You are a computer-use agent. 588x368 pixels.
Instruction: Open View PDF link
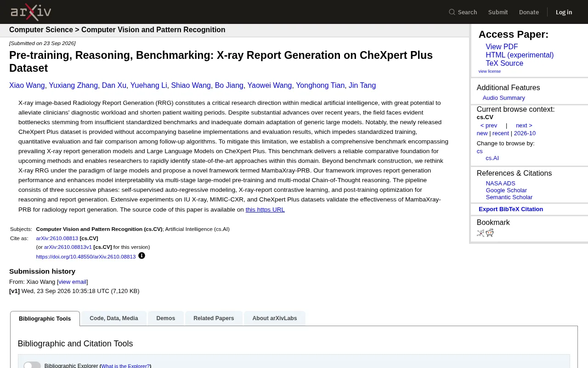click(x=502, y=47)
